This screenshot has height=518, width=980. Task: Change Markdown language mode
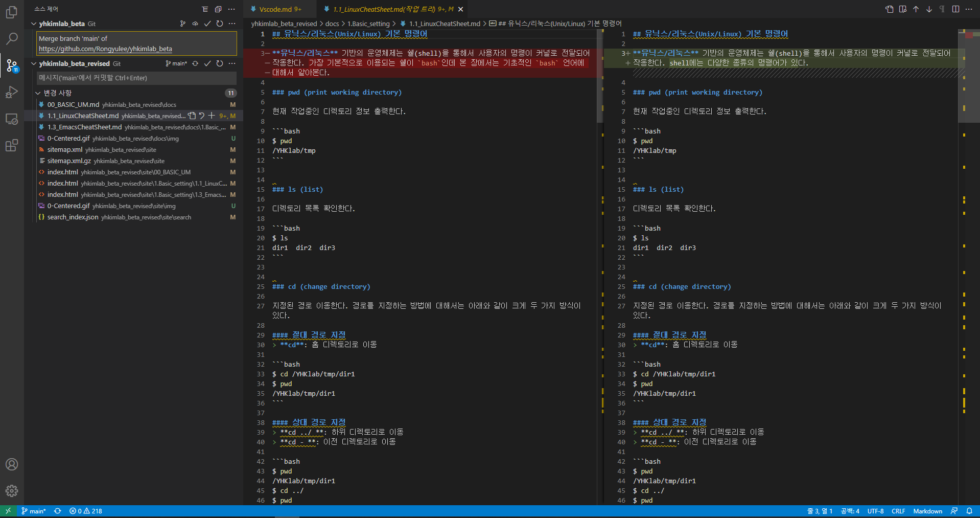tap(927, 511)
